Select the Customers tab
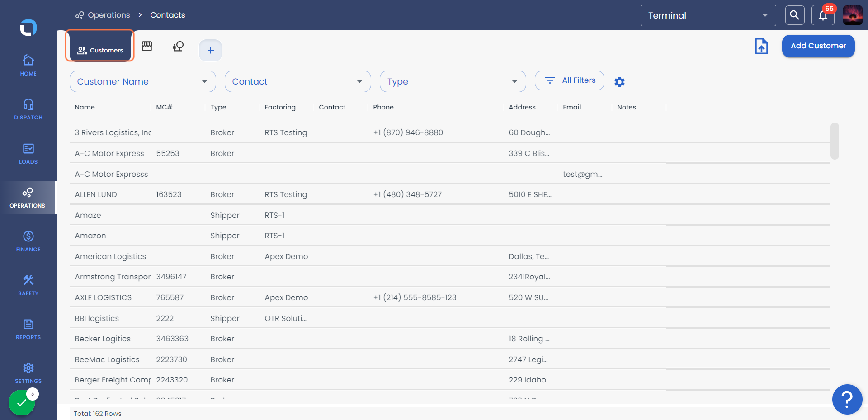The height and width of the screenshot is (420, 868). (x=100, y=46)
